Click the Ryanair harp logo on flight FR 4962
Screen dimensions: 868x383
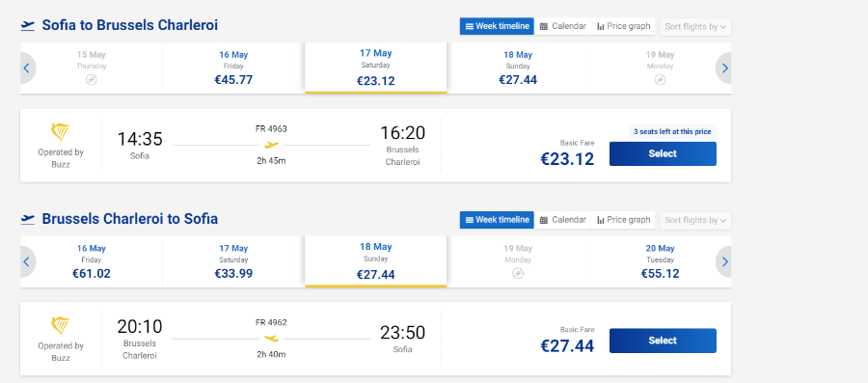[x=61, y=326]
